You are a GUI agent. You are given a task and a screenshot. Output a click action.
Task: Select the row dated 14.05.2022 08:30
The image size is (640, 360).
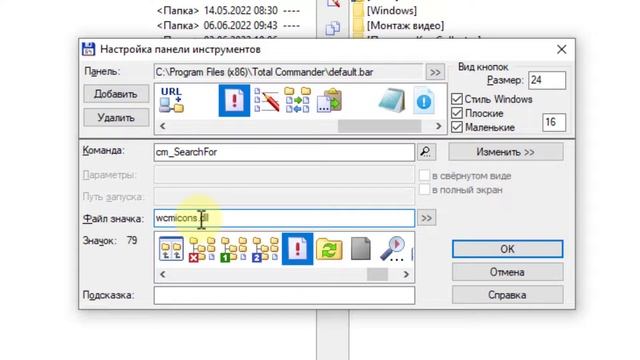(x=229, y=11)
